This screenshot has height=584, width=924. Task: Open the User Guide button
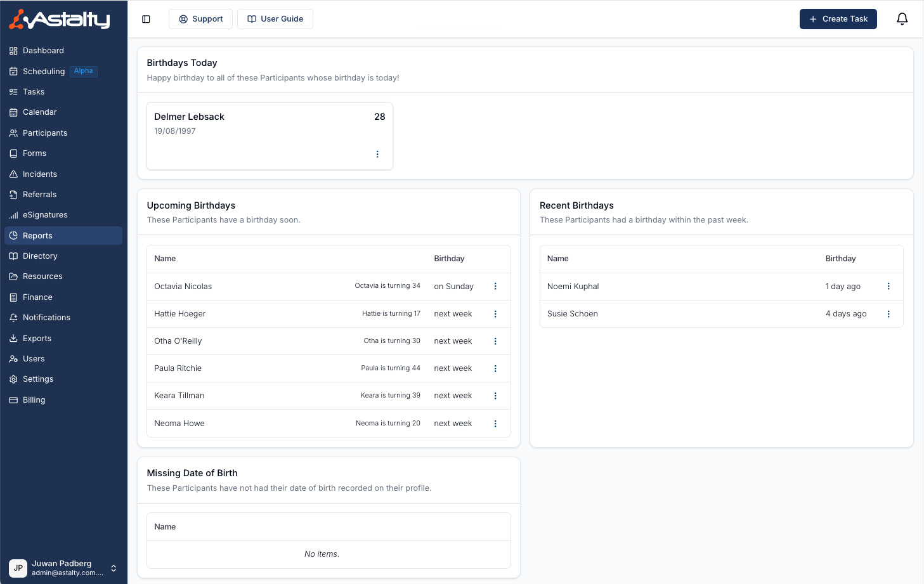coord(275,19)
